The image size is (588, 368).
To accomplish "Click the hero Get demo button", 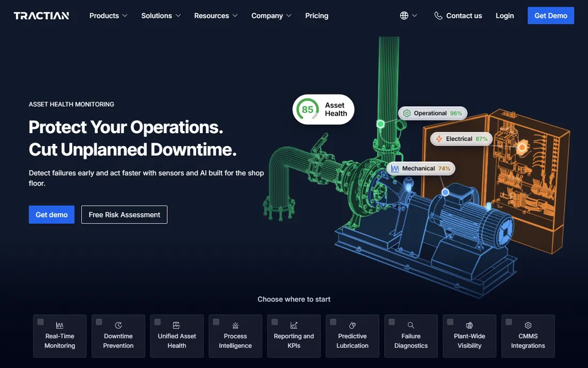I will [x=51, y=214].
